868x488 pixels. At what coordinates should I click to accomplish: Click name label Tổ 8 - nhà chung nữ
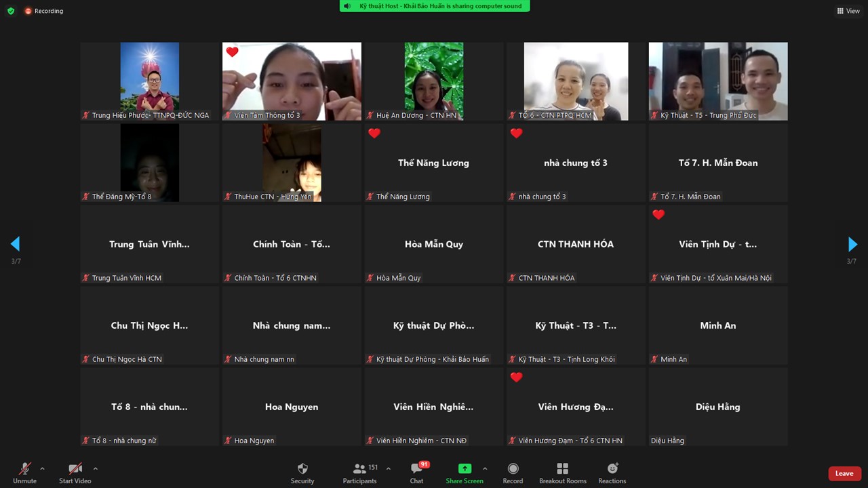pos(124,441)
